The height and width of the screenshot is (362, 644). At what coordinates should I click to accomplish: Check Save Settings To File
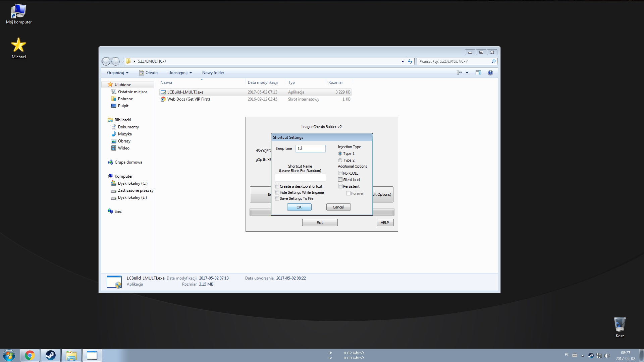point(277,198)
